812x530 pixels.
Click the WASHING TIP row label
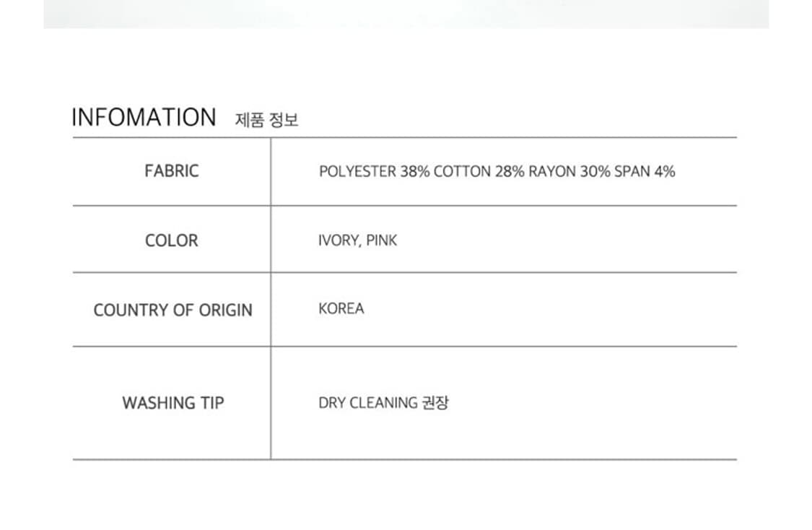pyautogui.click(x=173, y=403)
